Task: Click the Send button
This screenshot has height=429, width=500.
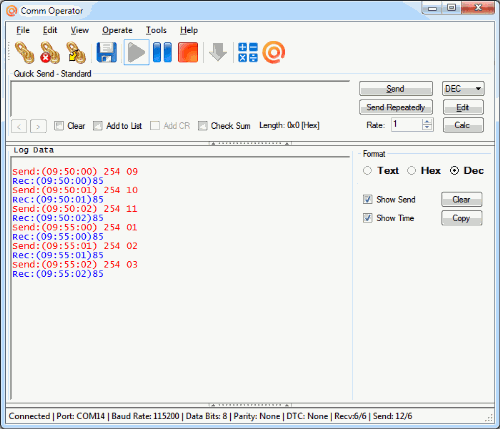Action: coord(396,89)
